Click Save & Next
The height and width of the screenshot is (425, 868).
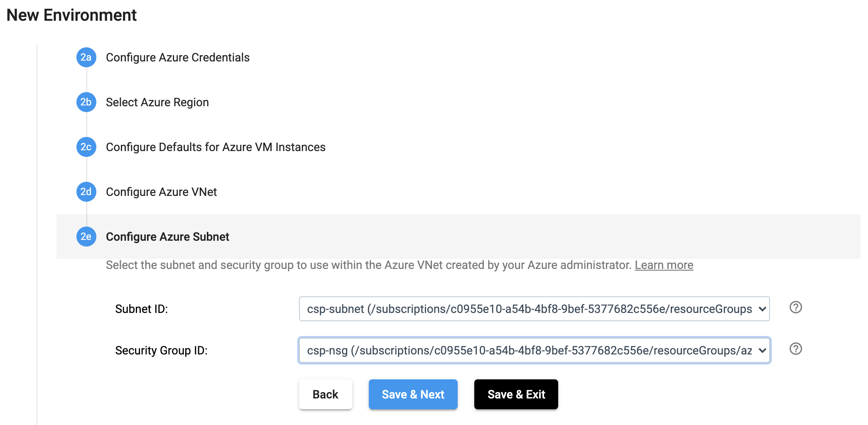pos(413,394)
